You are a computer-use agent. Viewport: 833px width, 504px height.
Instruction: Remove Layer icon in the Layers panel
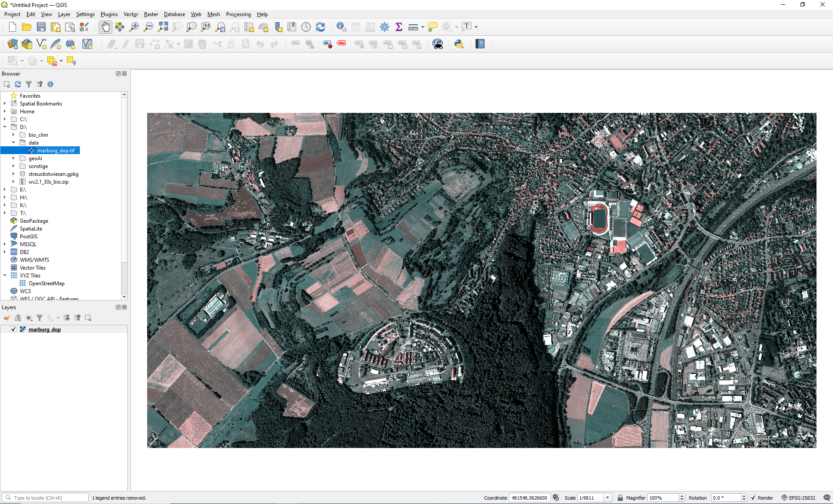pyautogui.click(x=88, y=318)
